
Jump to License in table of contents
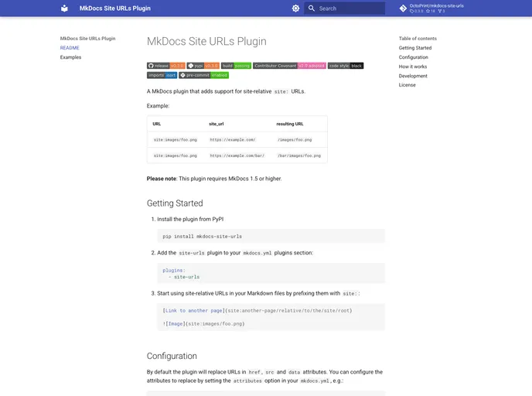click(407, 85)
